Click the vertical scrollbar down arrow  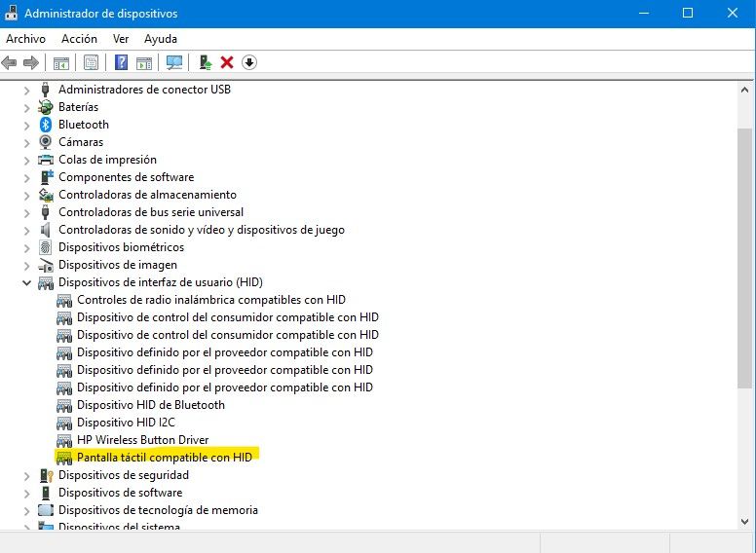(x=745, y=521)
